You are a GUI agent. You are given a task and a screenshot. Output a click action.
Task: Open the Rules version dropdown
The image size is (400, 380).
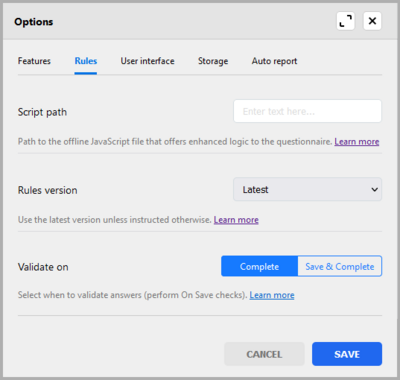(307, 189)
